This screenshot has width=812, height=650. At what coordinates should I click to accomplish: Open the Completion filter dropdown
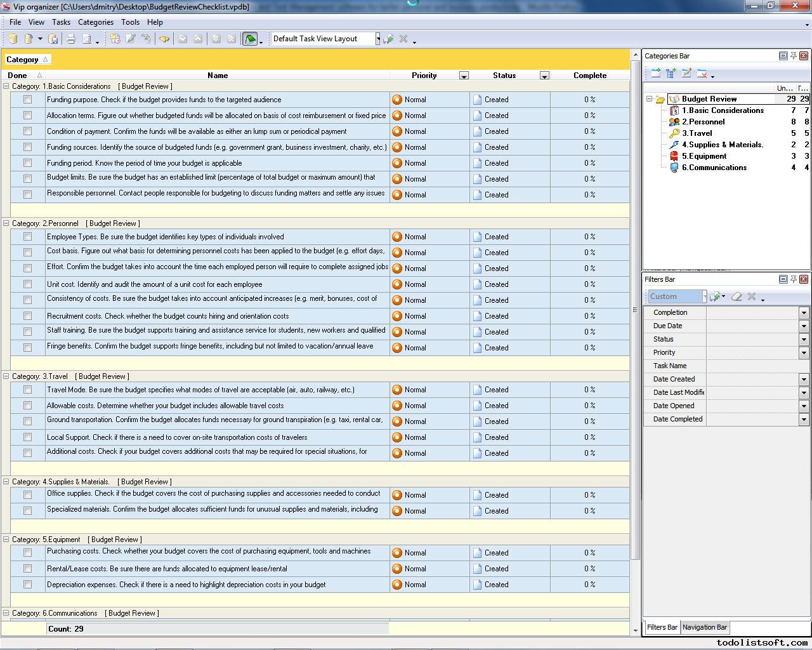(803, 312)
